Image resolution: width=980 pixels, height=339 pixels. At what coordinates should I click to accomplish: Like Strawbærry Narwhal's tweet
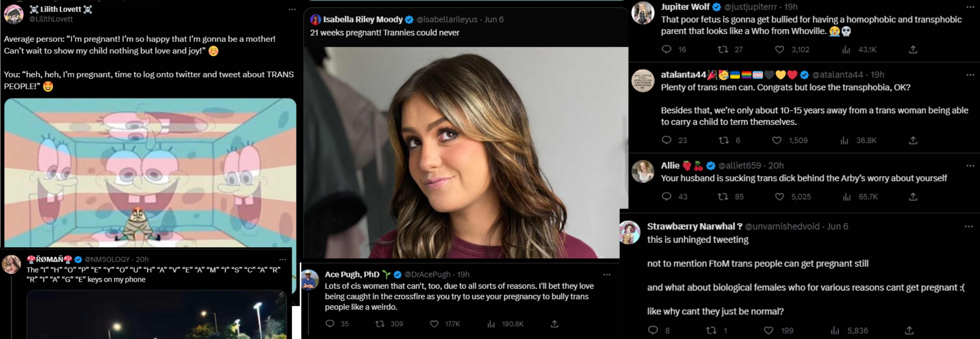(x=768, y=330)
